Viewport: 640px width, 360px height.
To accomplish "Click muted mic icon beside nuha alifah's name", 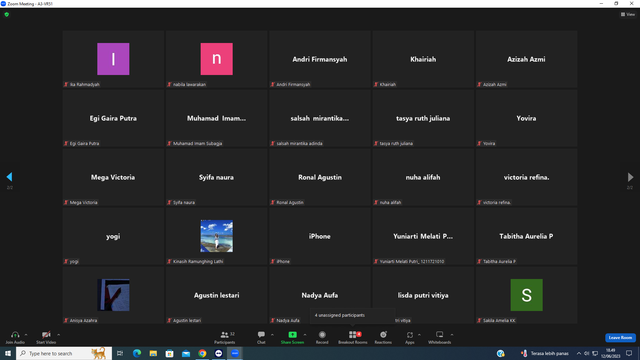I will click(x=376, y=202).
